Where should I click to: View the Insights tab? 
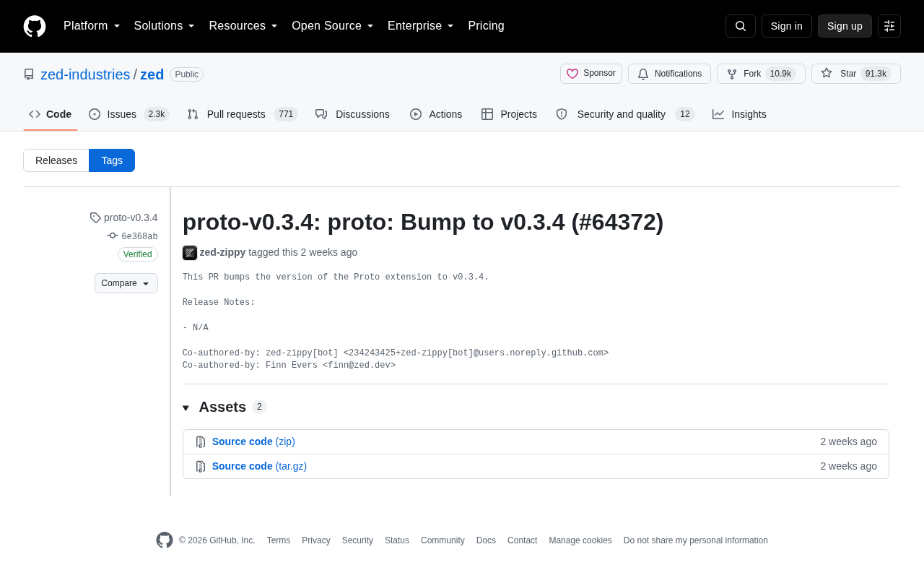(x=739, y=114)
